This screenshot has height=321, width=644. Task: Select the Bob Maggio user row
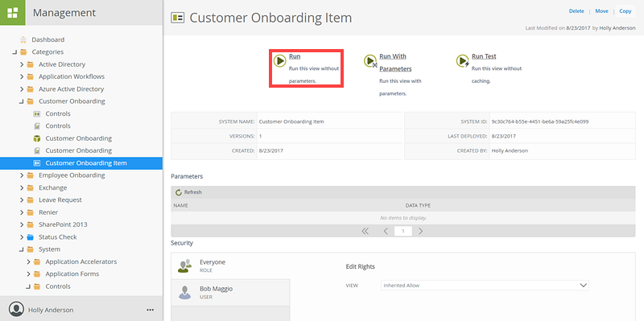230,292
